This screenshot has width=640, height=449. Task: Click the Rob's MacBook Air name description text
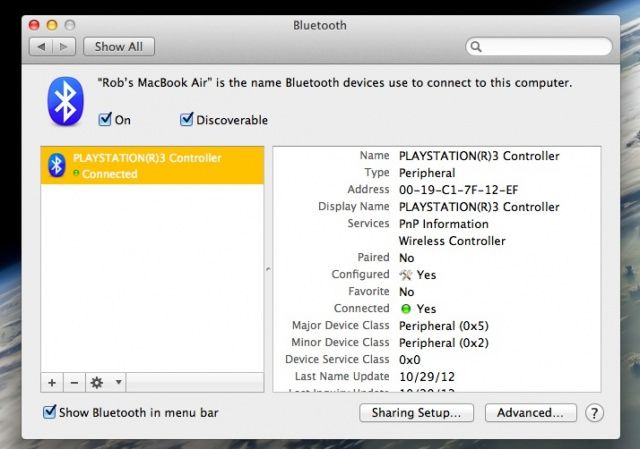[x=335, y=83]
